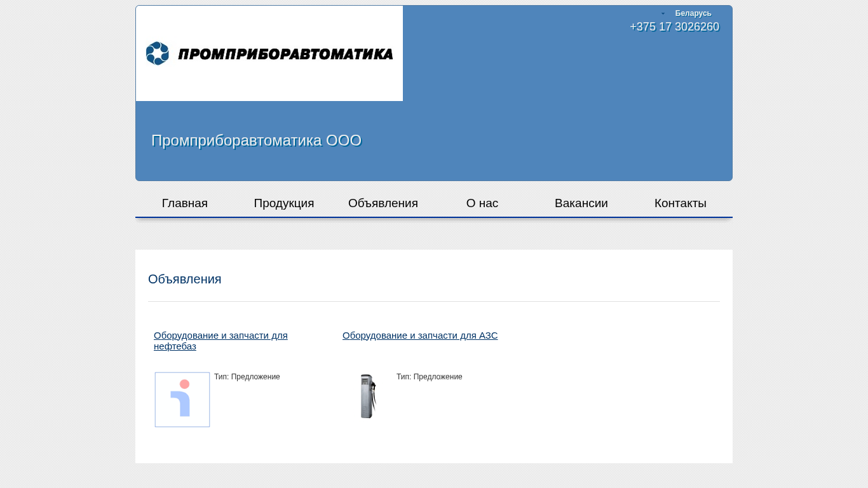Open the Беларусь country dropdown arrow
Viewport: 868px width, 488px height.
point(663,13)
